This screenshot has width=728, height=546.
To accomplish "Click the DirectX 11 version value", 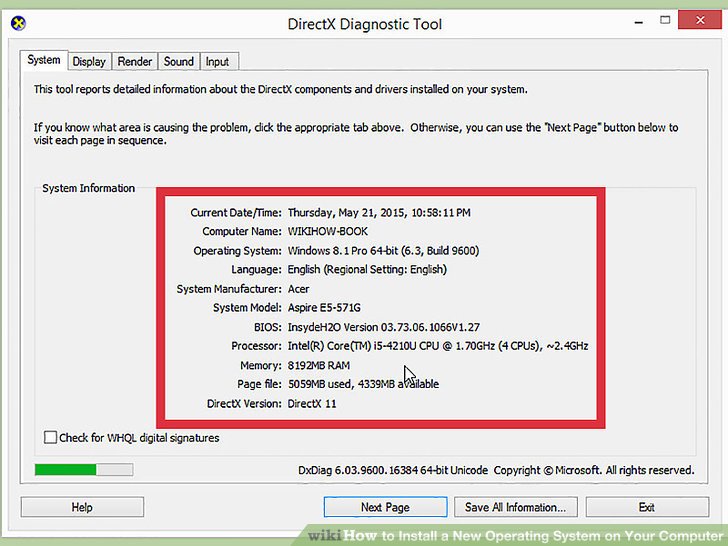I will (312, 403).
